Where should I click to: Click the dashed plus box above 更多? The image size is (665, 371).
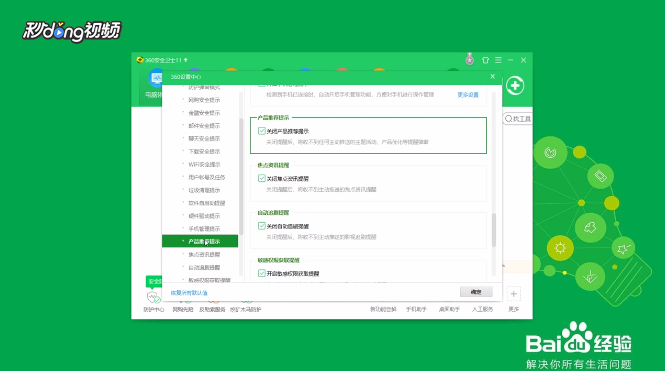point(514,293)
